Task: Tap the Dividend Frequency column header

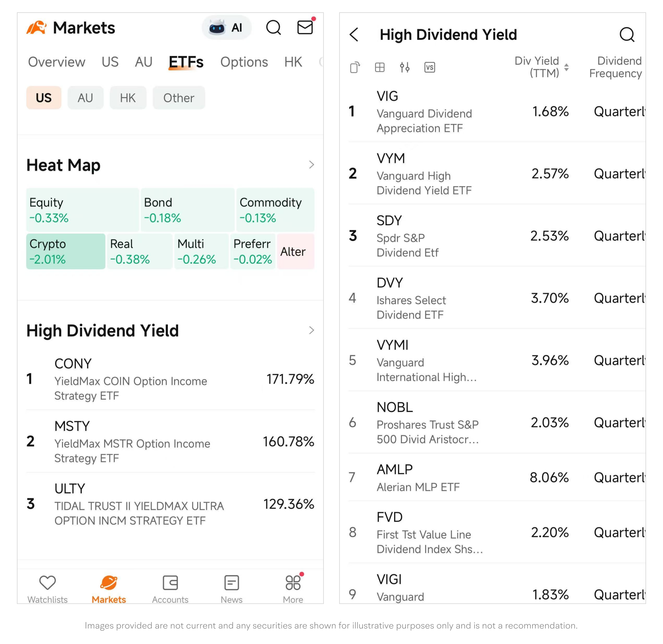Action: pos(615,67)
